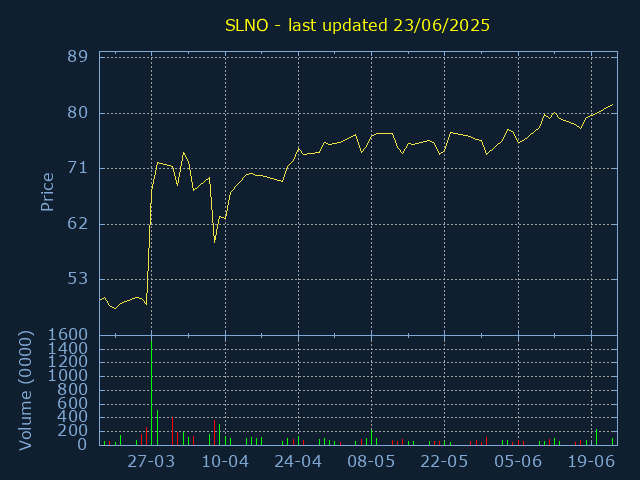
Task: Click the 'Volume (0000)' axis title
Action: tap(25, 391)
